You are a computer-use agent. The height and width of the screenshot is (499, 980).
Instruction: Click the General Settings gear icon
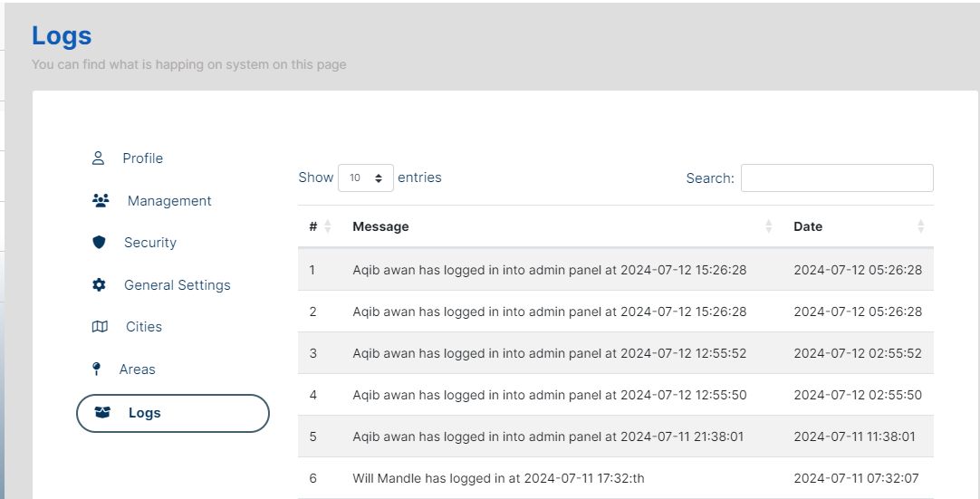click(x=100, y=285)
